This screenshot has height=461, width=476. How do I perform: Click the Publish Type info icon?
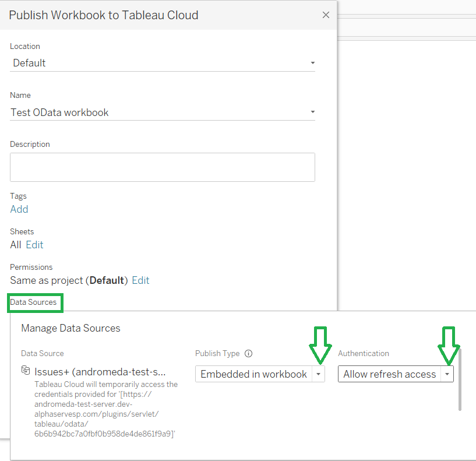[x=249, y=353]
